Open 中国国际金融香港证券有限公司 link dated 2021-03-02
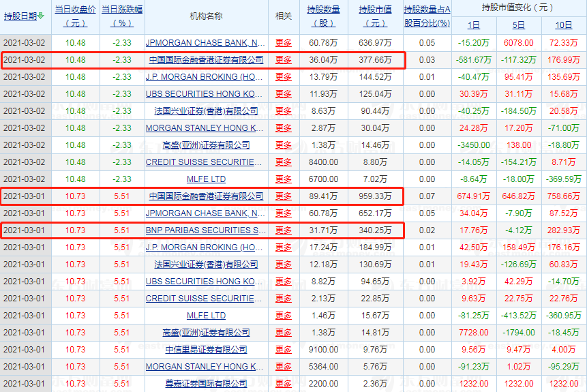Viewport: 587px width, 392px height. point(207,60)
